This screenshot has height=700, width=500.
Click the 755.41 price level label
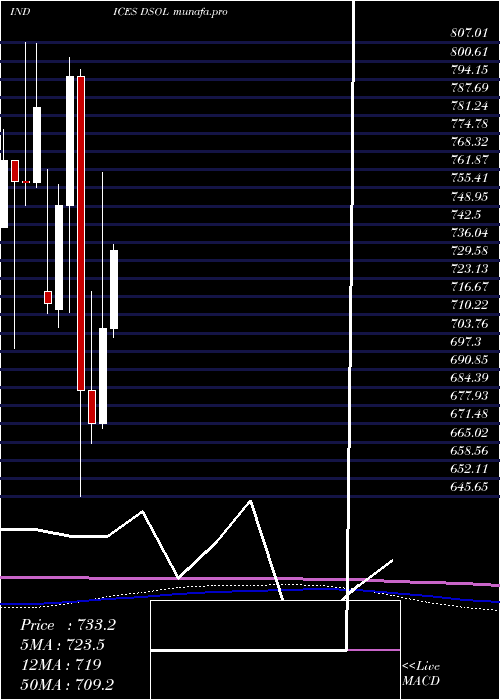tap(469, 178)
